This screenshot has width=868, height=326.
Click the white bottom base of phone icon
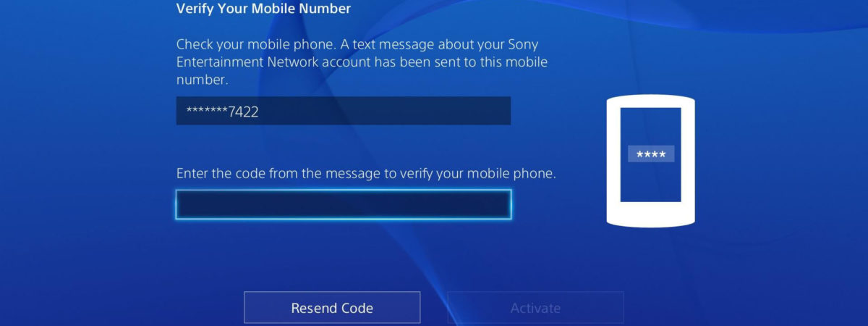click(x=650, y=214)
